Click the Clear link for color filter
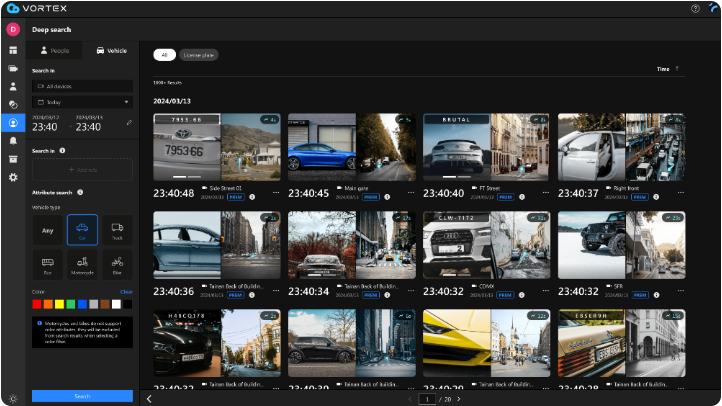 (x=126, y=292)
